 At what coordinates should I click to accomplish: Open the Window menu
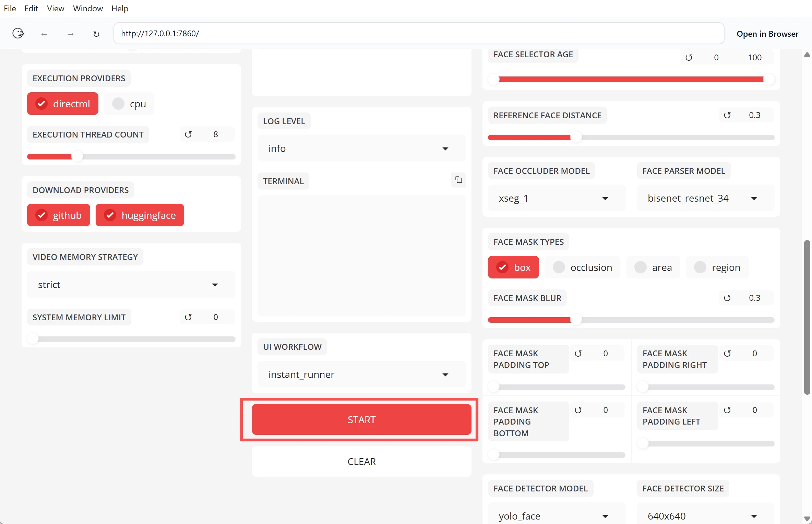pyautogui.click(x=88, y=8)
